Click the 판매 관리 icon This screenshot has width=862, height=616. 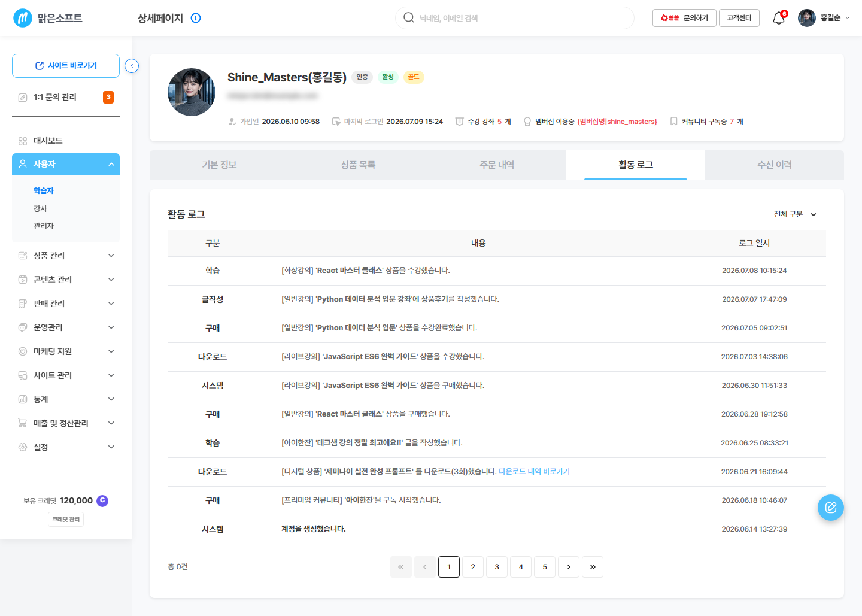point(23,304)
